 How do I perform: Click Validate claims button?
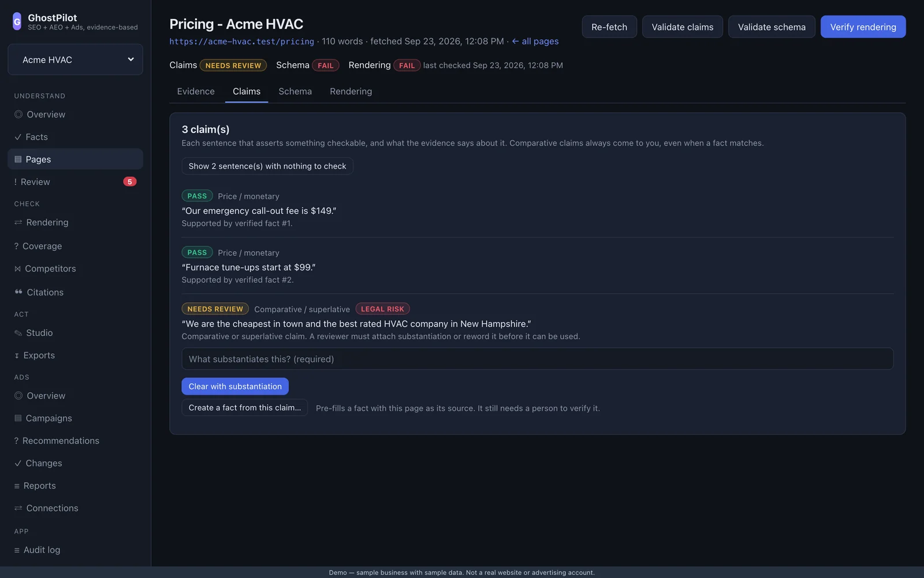(x=683, y=27)
